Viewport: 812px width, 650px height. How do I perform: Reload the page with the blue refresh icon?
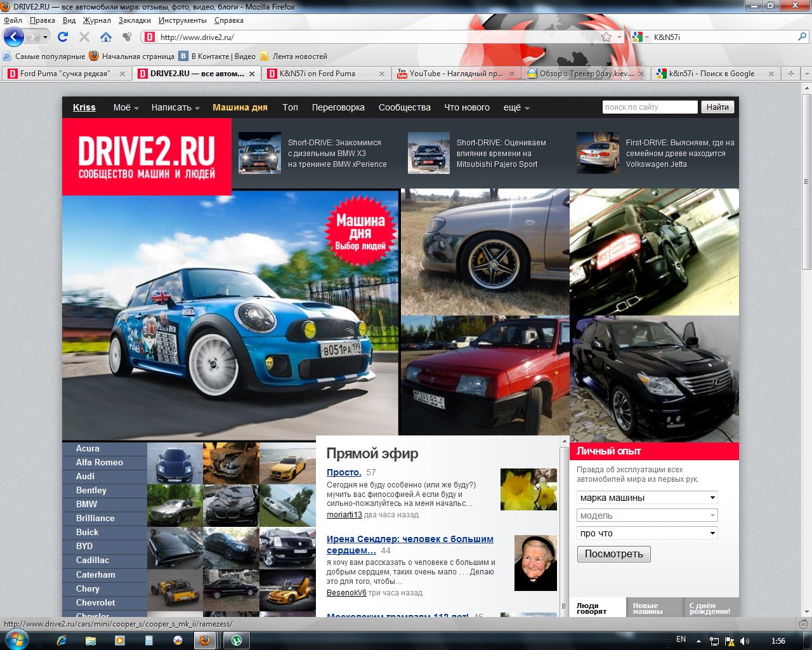(63, 37)
